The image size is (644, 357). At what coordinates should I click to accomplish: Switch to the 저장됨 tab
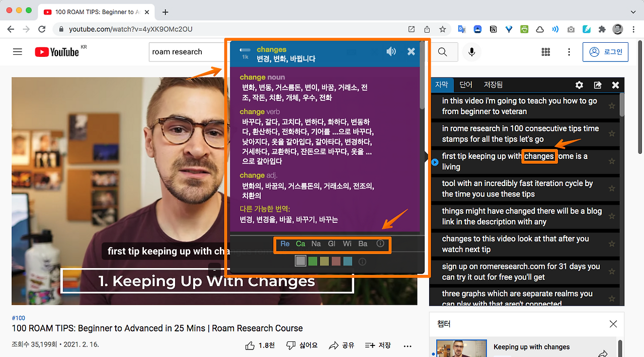493,85
